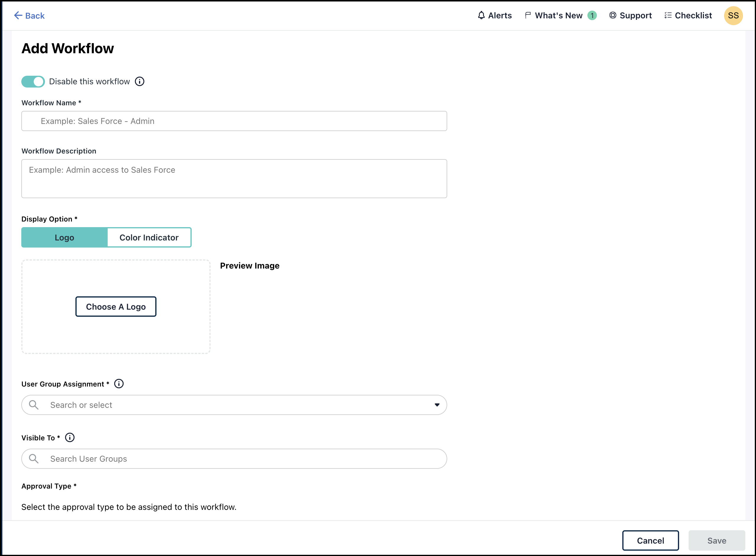This screenshot has height=556, width=756.
Task: Click the info icon next to User Group Assignment
Action: (x=119, y=383)
